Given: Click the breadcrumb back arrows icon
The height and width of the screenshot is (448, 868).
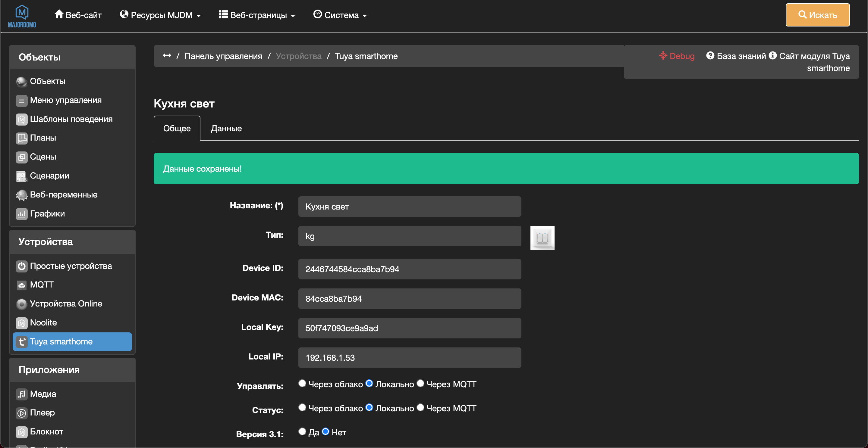Looking at the screenshot, I should [x=167, y=55].
